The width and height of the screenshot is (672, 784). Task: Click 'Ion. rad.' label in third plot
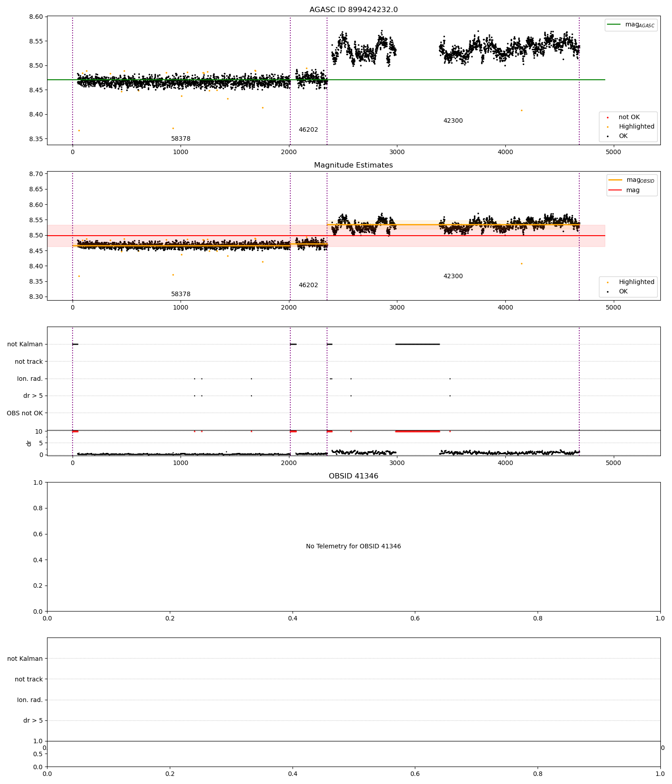point(30,379)
